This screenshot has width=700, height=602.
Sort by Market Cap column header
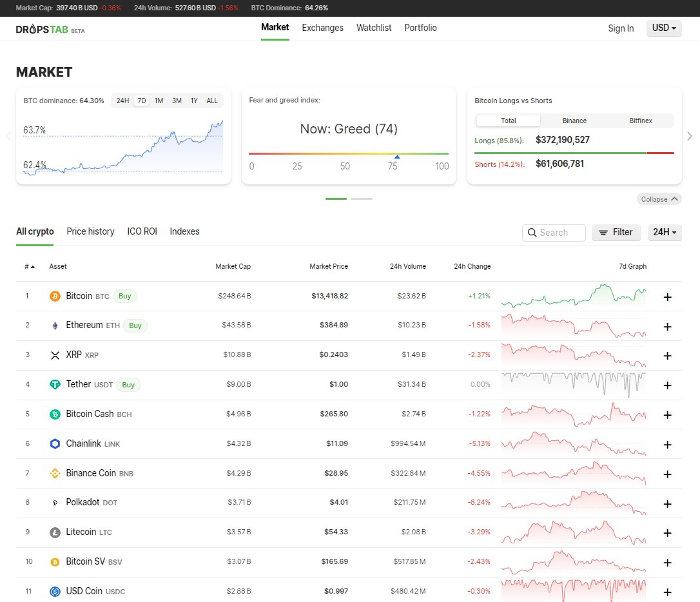(x=233, y=266)
